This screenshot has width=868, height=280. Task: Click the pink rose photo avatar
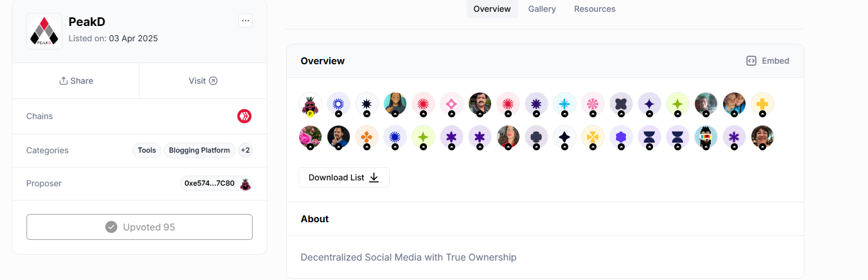coord(310,137)
